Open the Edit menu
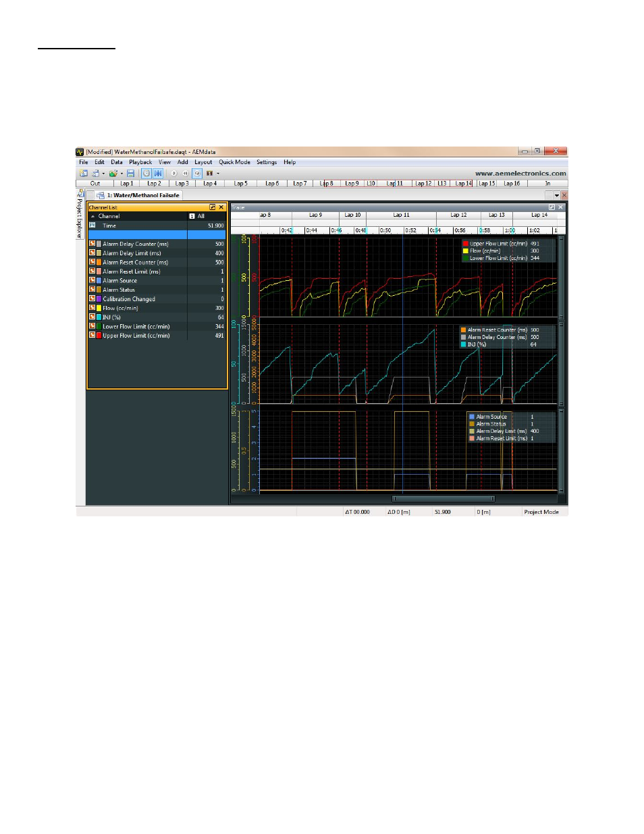 tap(99, 162)
